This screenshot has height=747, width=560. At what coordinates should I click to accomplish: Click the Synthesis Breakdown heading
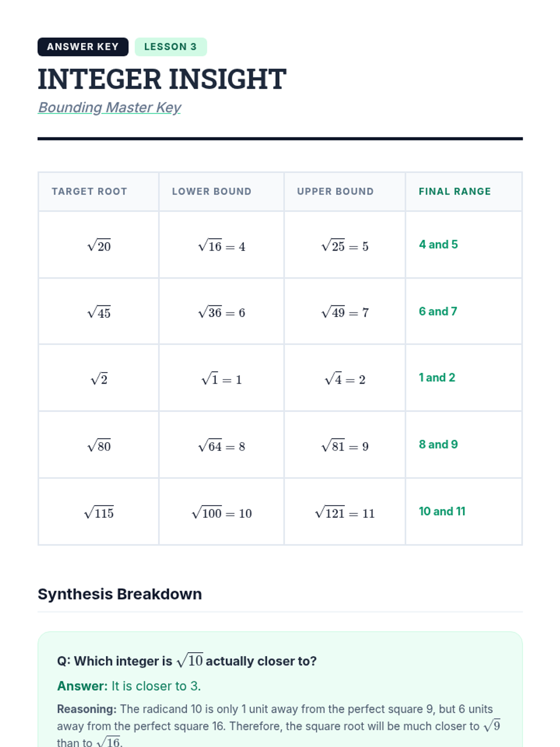tap(120, 594)
